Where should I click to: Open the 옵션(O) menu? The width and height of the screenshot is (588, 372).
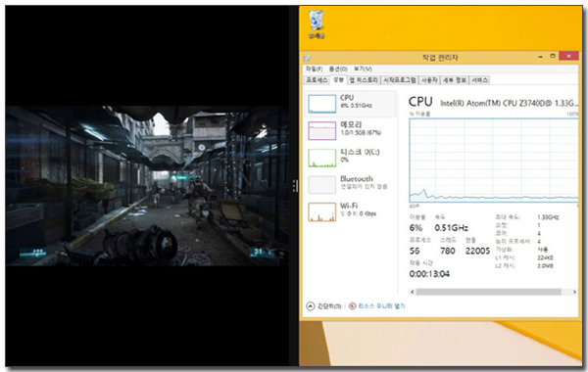(x=338, y=69)
